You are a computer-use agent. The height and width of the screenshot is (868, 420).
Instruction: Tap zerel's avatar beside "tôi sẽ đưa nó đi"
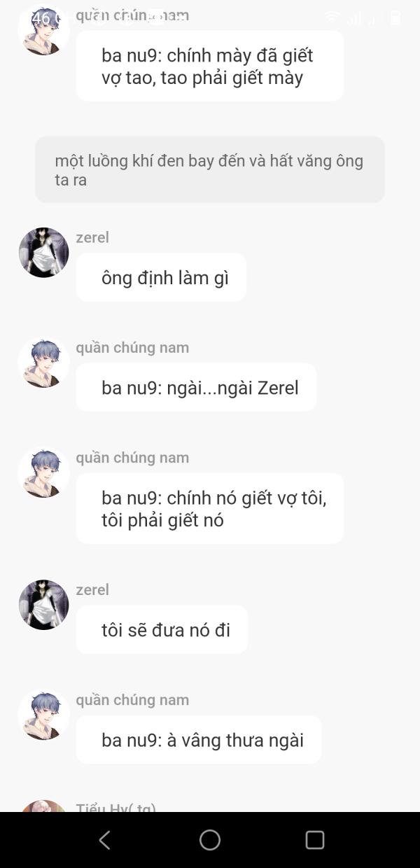click(x=43, y=605)
